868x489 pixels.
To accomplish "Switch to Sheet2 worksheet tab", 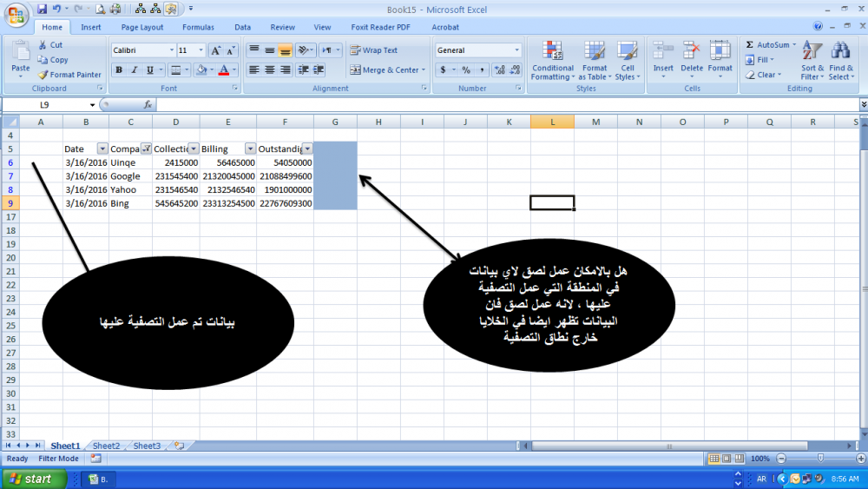I will coord(106,446).
